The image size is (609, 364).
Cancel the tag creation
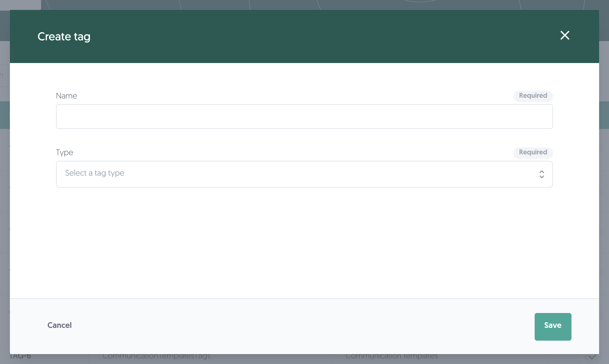click(x=59, y=325)
